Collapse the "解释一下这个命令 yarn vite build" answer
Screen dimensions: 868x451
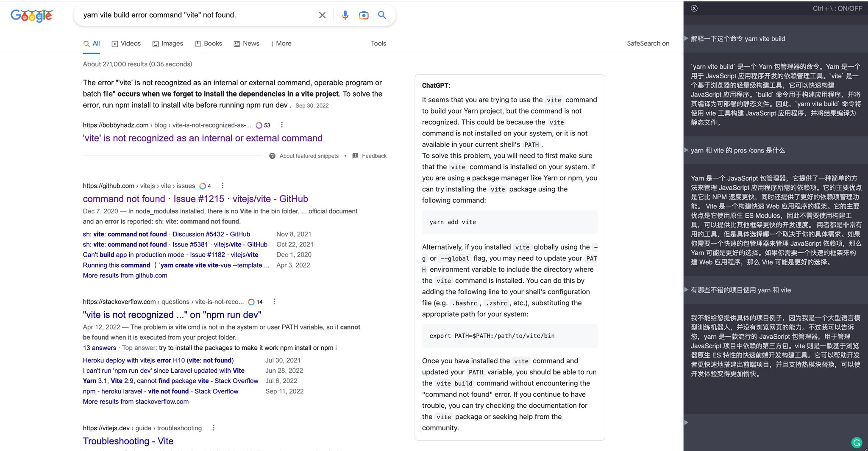(686, 39)
